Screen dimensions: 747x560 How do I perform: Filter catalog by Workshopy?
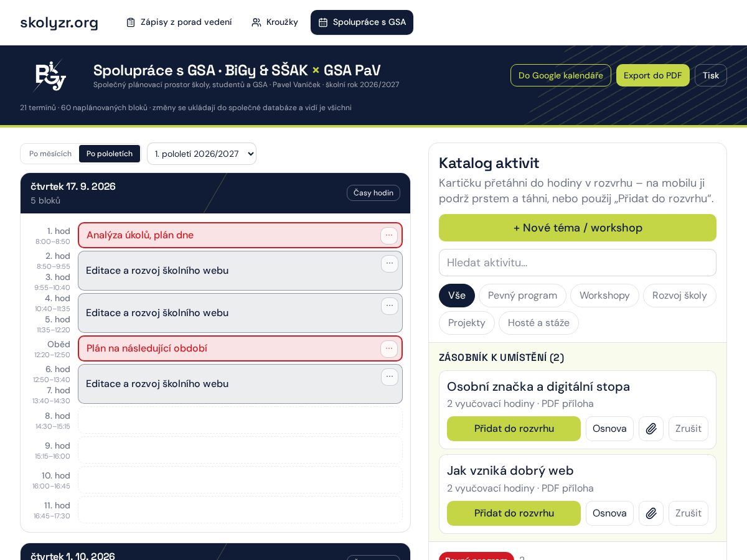coord(604,296)
